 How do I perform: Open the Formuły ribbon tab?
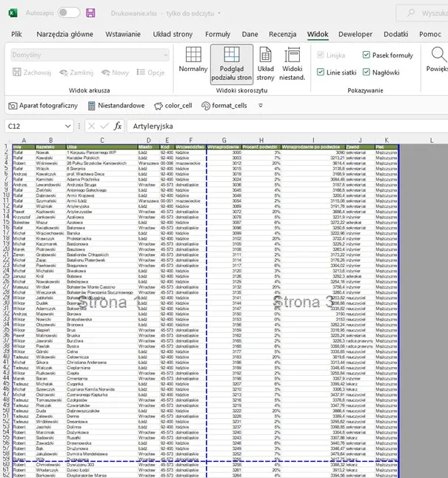tap(218, 34)
